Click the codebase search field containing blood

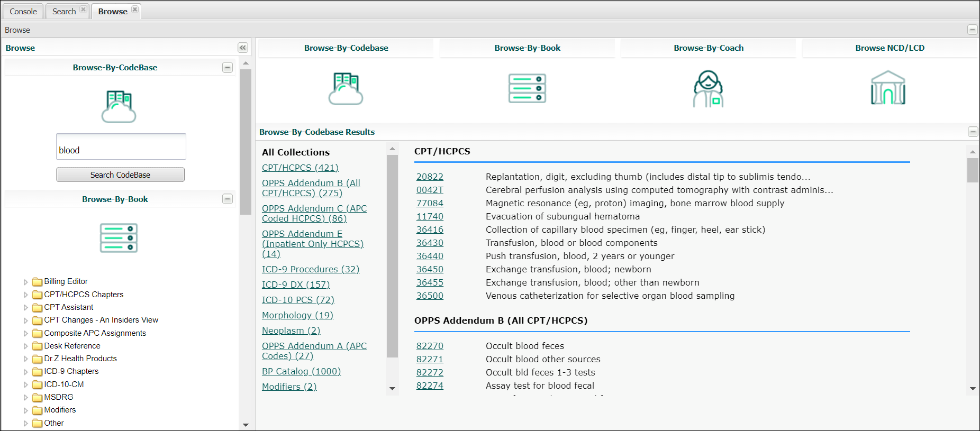click(x=121, y=147)
